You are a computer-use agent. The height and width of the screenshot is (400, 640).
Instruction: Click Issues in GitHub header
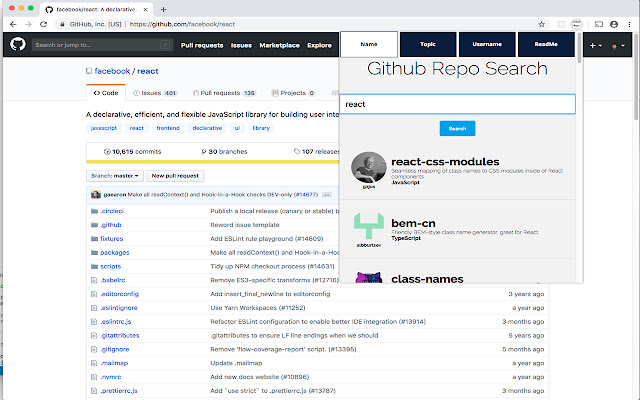pos(241,45)
